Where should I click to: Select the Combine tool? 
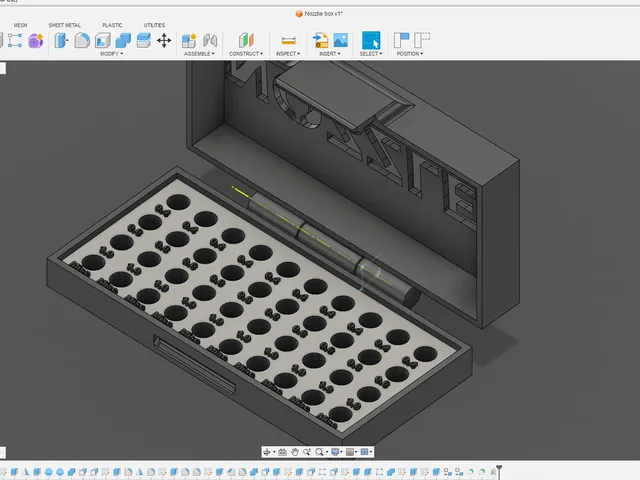point(123,40)
